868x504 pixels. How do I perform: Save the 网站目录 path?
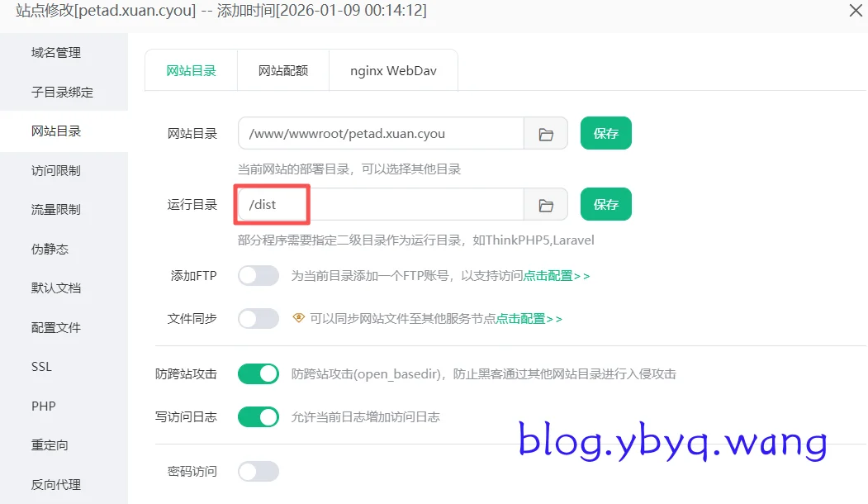click(605, 133)
